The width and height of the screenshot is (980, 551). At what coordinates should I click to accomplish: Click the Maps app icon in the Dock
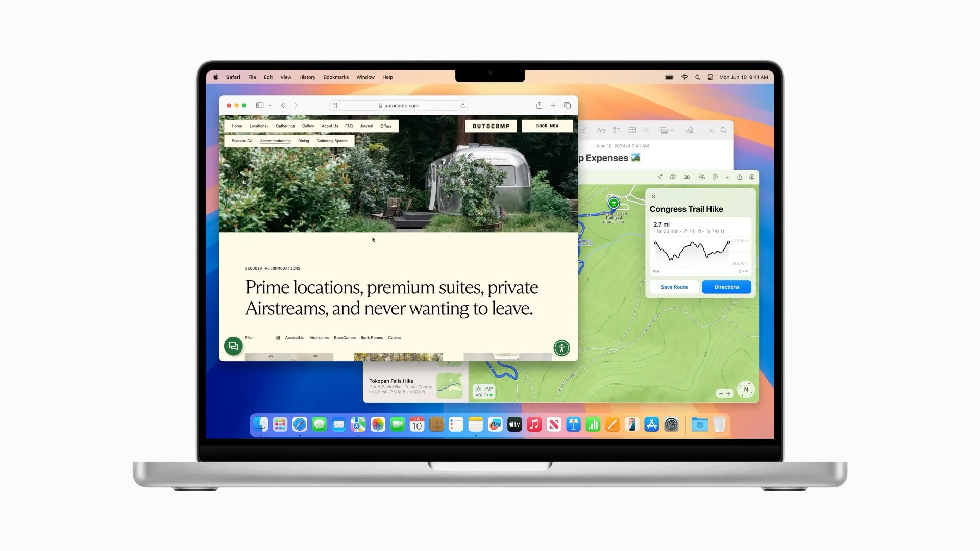click(x=358, y=424)
